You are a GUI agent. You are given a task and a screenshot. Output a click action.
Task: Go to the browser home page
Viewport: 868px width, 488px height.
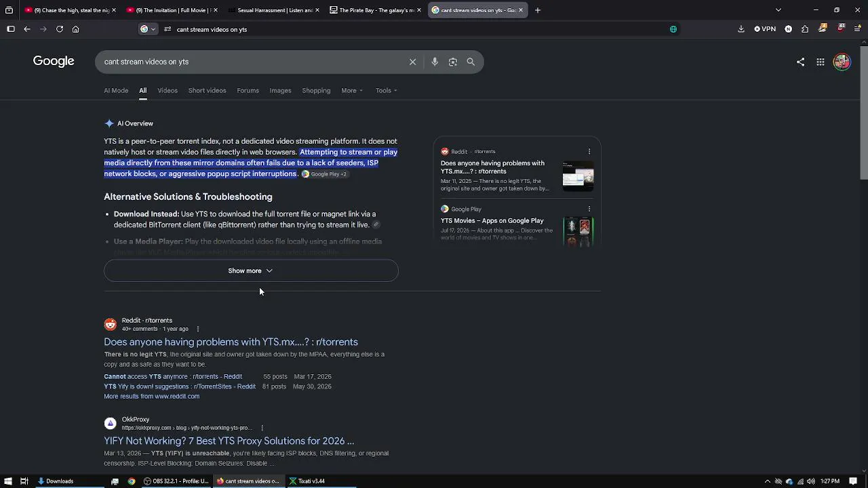(76, 29)
